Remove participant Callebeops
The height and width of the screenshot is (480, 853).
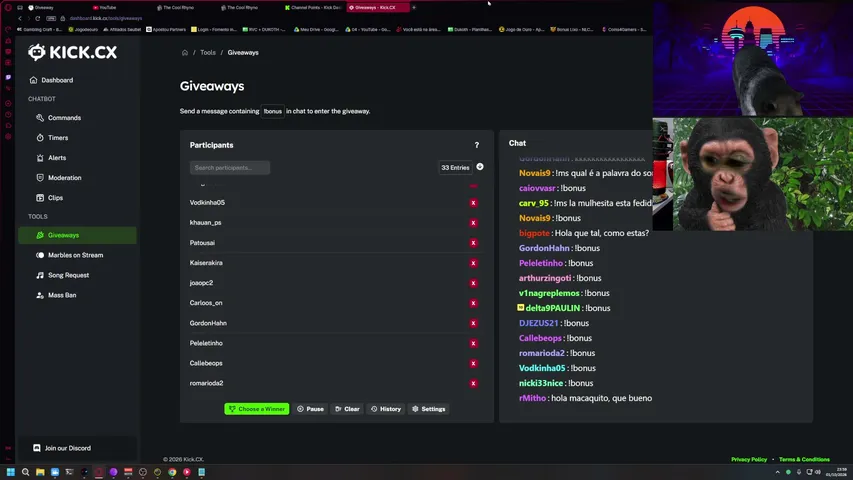473,364
